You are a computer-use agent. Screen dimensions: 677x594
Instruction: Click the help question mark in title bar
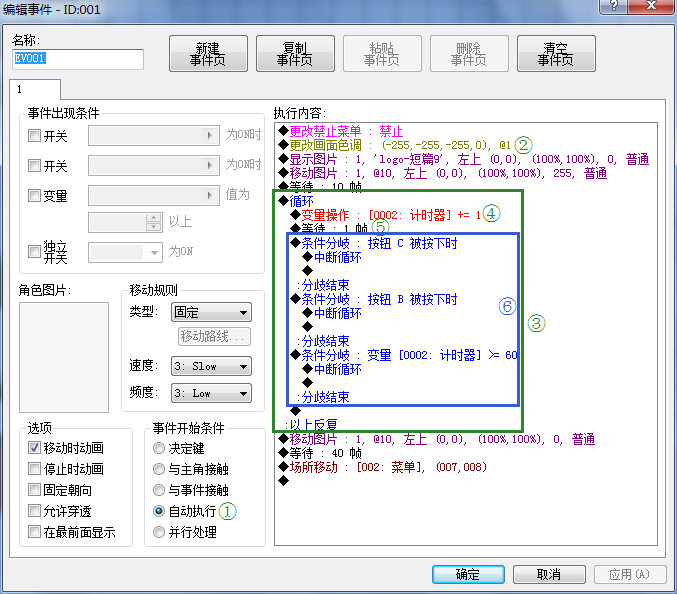pyautogui.click(x=622, y=8)
